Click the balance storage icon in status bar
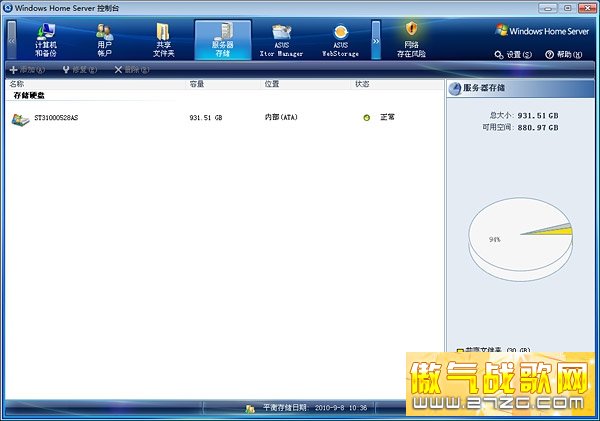Screen dimensions: 600x421 [x=250, y=409]
